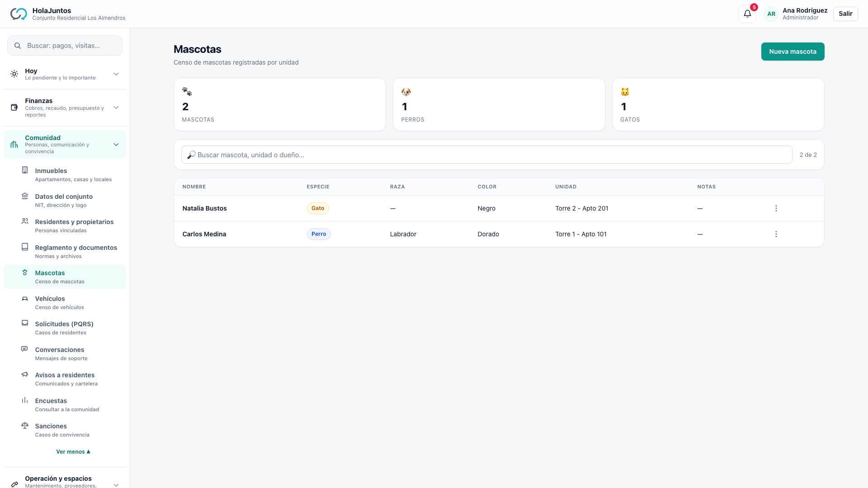Viewport: 868px width, 488px height.
Task: Click the Avisos a residentes megaphone icon
Action: tap(25, 375)
